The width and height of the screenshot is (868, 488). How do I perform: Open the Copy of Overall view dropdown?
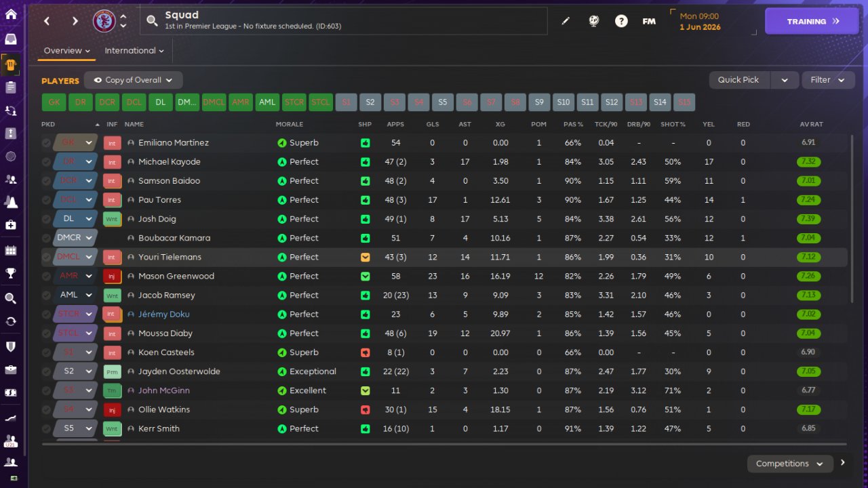tap(134, 80)
